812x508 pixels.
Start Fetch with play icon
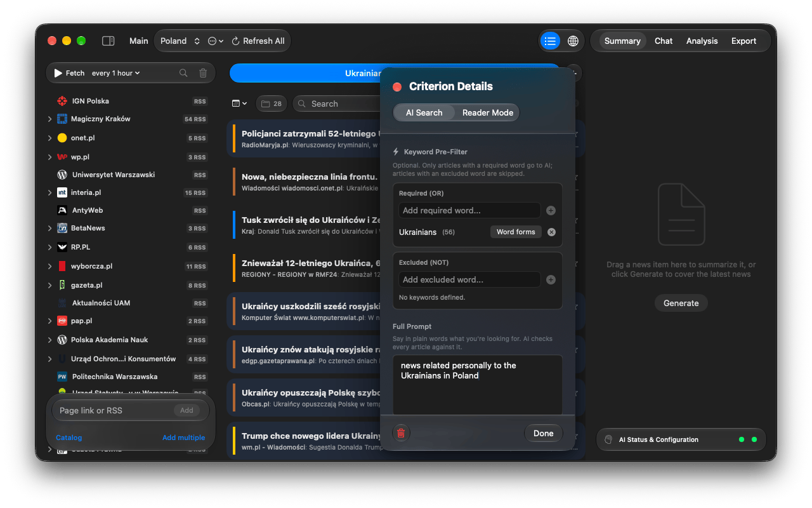[x=69, y=73]
